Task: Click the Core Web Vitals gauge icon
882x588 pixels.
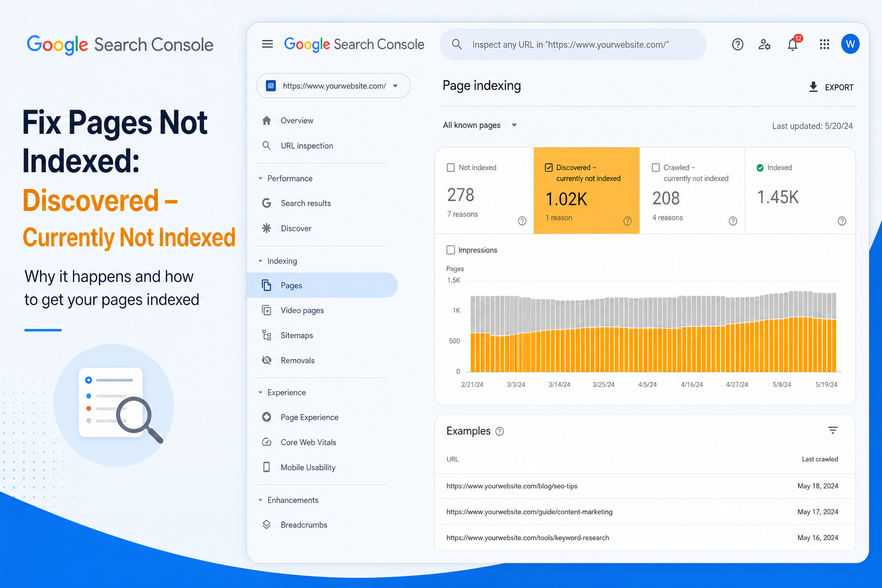Action: pyautogui.click(x=266, y=442)
